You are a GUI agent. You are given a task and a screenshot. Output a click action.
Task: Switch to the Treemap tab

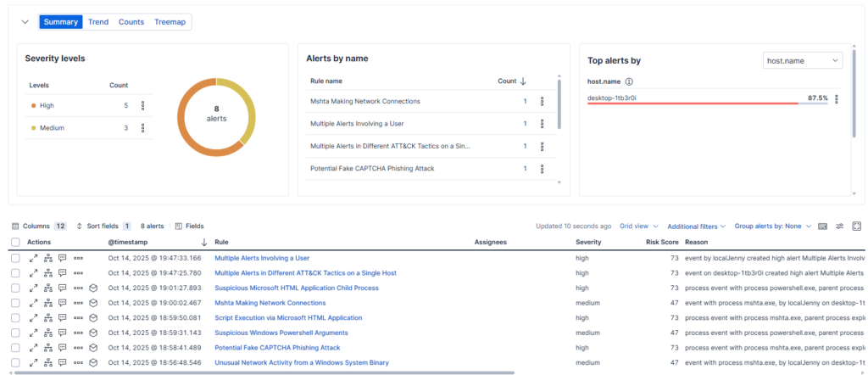click(170, 22)
